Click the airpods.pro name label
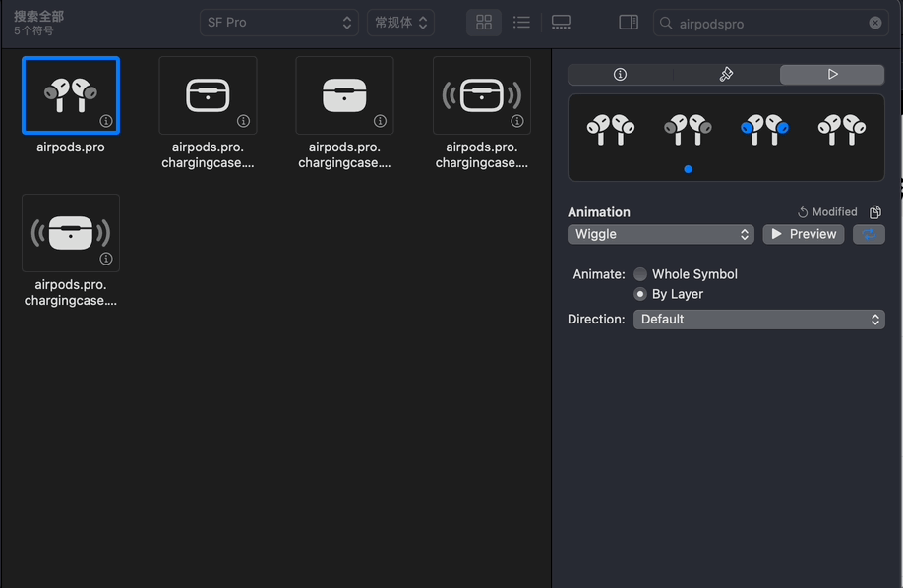The width and height of the screenshot is (903, 588). pos(71,147)
